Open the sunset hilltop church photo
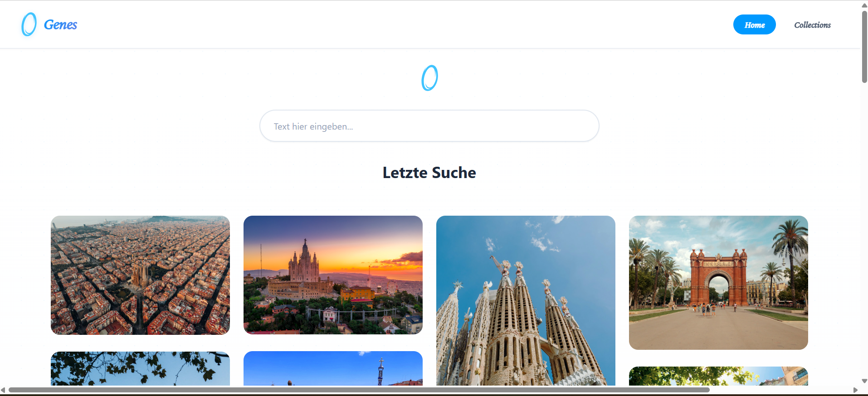The width and height of the screenshot is (868, 396). pos(333,275)
